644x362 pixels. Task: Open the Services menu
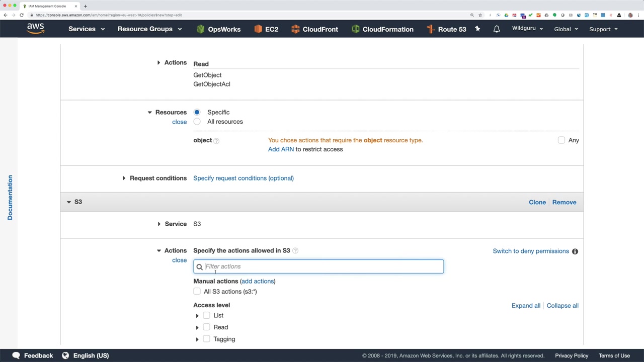pos(86,29)
